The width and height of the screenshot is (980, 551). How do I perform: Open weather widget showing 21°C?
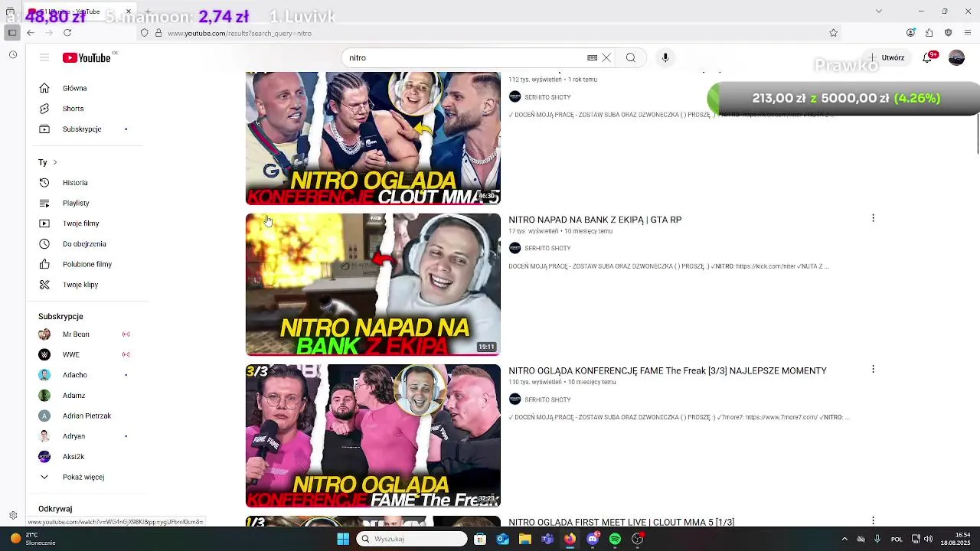click(32, 539)
